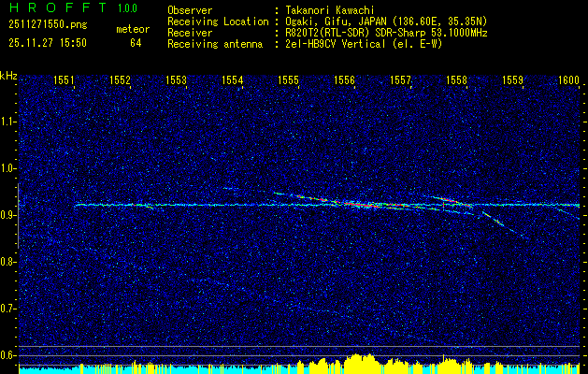Click the version number 1.0.0
This screenshot has width=588, height=374.
(127, 7)
